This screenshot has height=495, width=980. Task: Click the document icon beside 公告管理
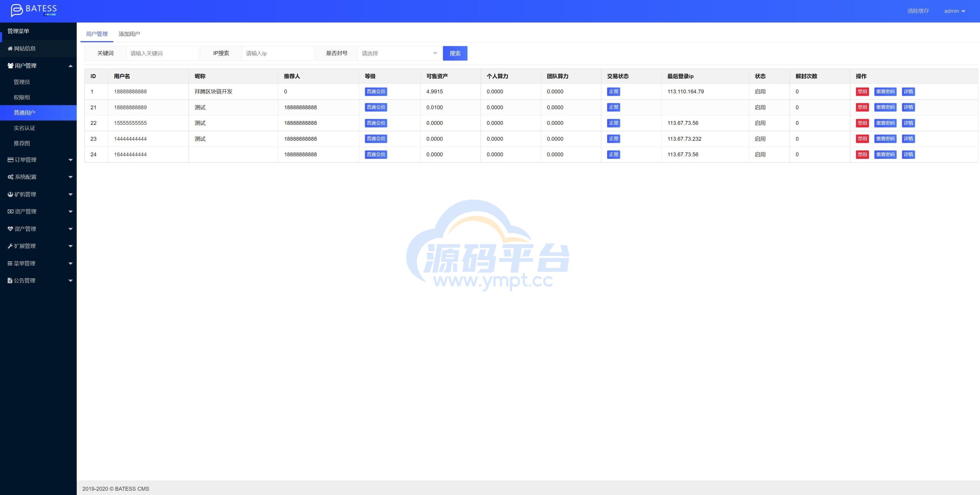(10, 281)
